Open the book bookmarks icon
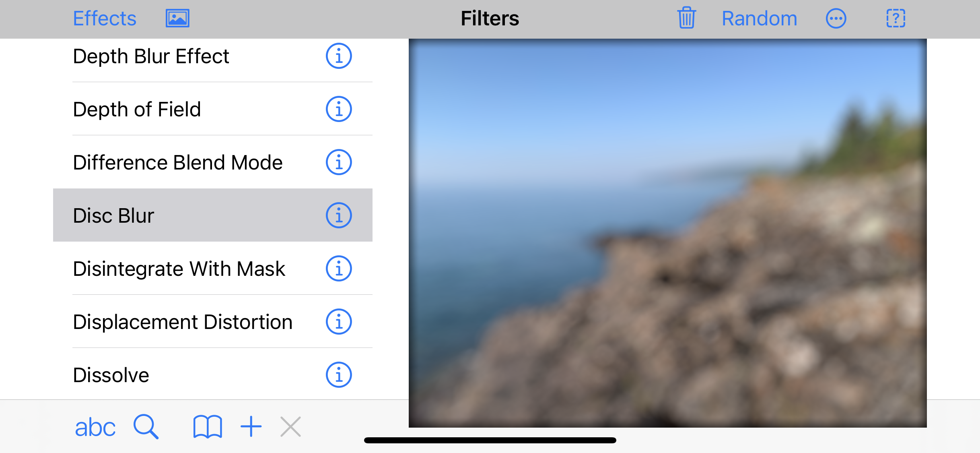980x453 pixels. point(207,426)
